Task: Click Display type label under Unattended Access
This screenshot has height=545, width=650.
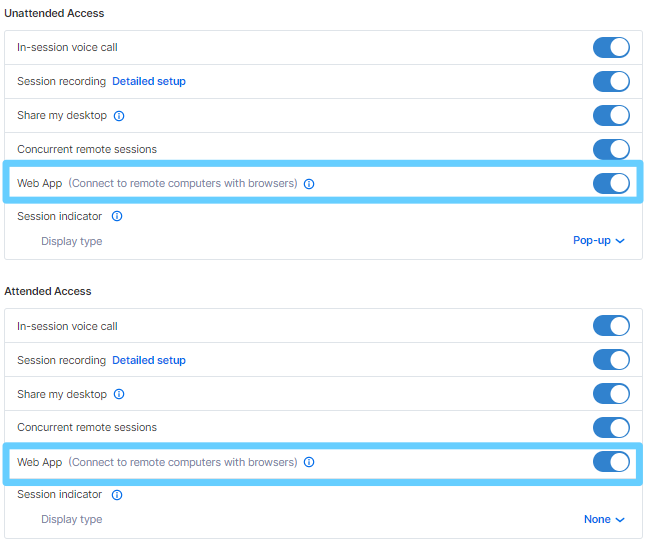Action: 71,241
